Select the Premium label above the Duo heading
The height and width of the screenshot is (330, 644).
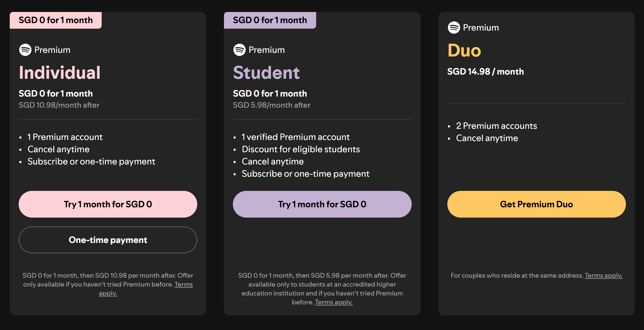(481, 27)
